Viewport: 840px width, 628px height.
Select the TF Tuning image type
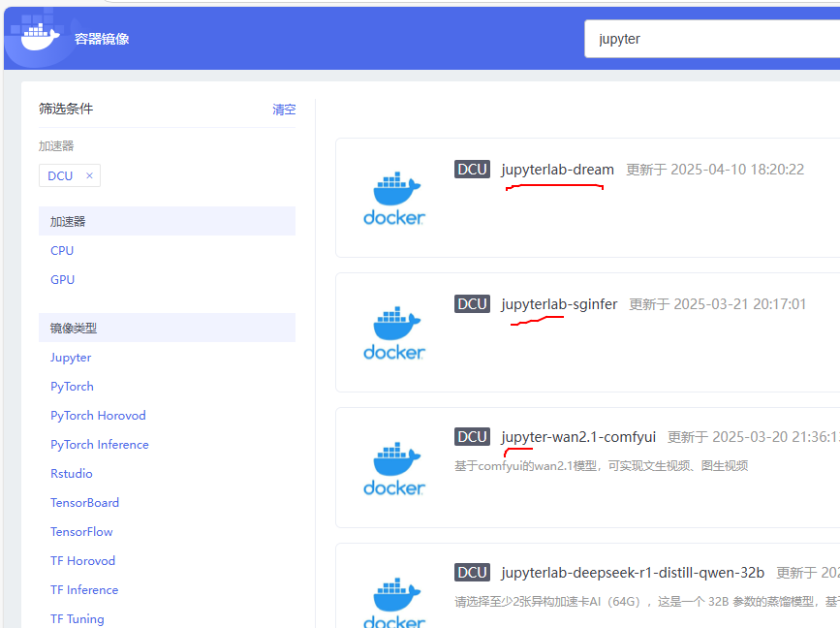(x=78, y=619)
